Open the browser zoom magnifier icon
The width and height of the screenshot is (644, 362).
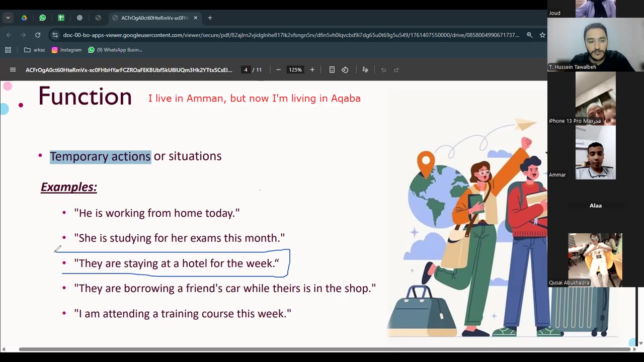[529, 35]
